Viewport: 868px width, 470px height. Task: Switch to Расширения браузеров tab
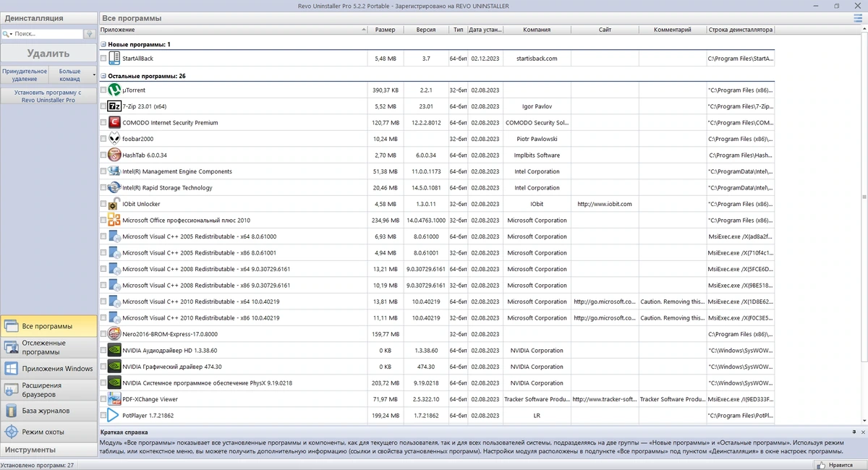point(48,390)
